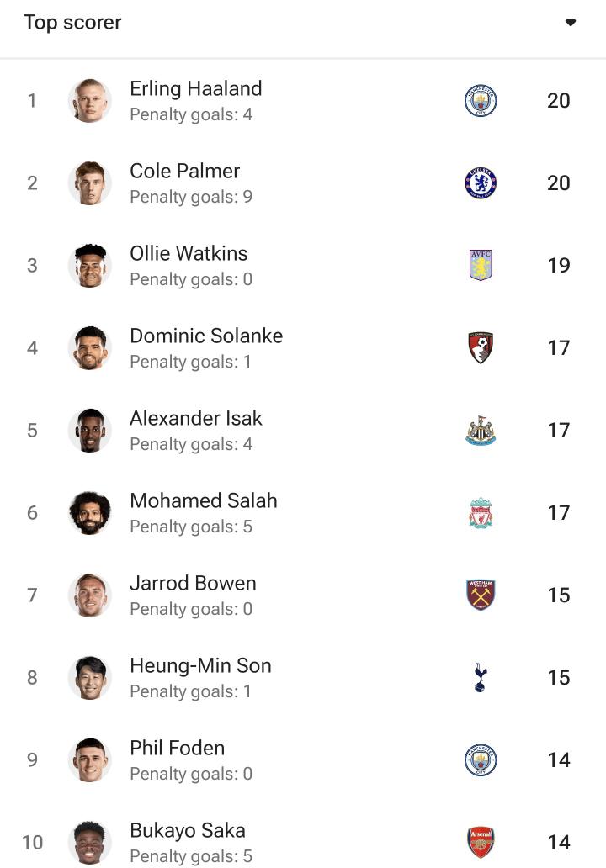
Task: Select the Jarrod Bowen name link
Action: pos(193,584)
